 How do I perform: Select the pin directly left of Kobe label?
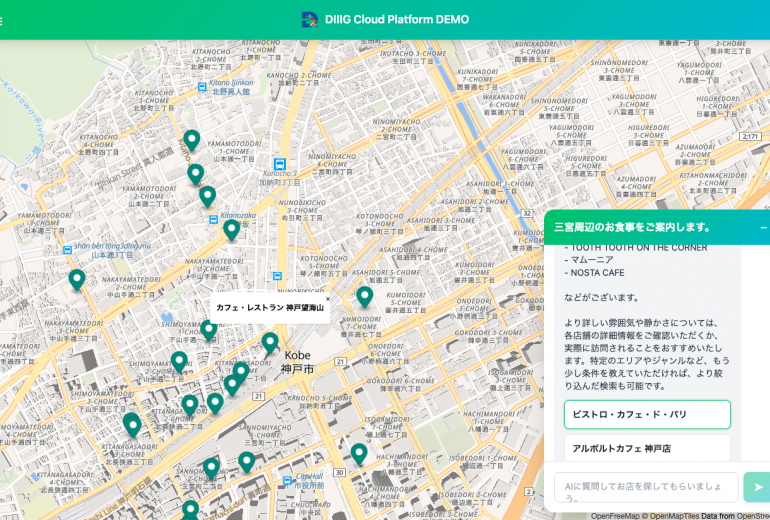[270, 342]
